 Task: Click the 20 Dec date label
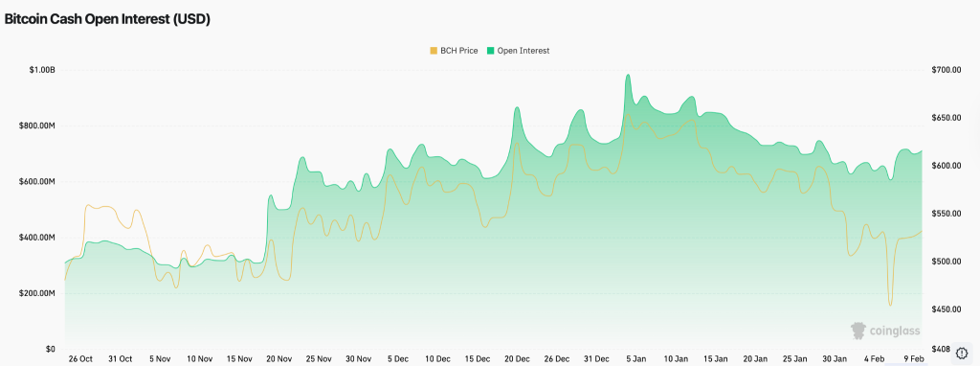[517, 359]
